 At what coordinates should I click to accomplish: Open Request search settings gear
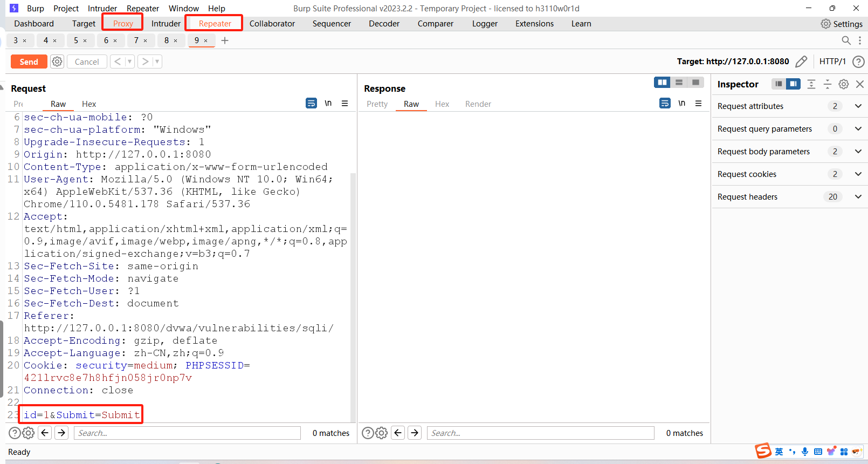click(29, 433)
